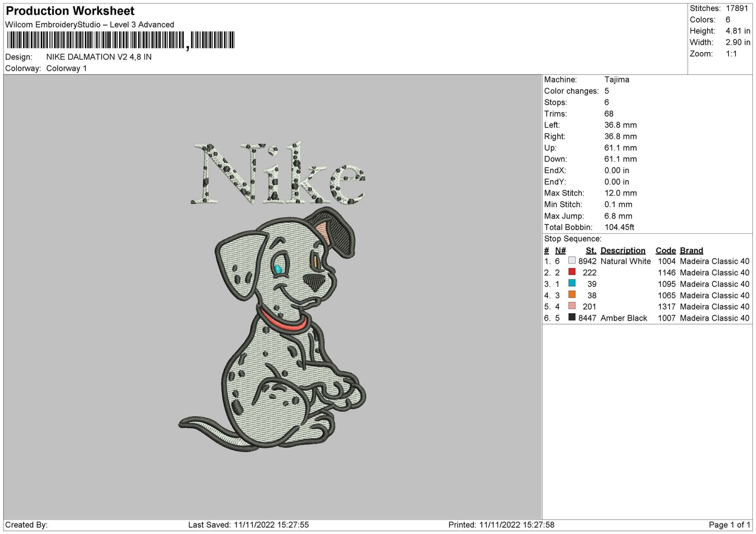
Task: Click stitch count '8942' in row 1
Action: point(588,262)
